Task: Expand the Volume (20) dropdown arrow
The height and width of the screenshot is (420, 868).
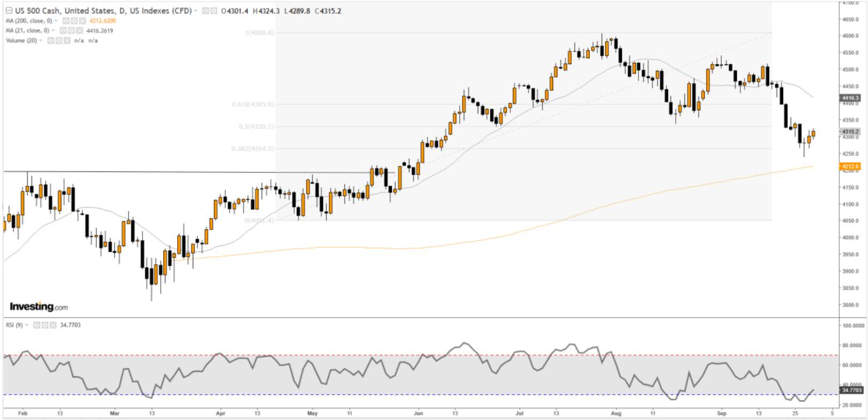Action: click(x=41, y=41)
